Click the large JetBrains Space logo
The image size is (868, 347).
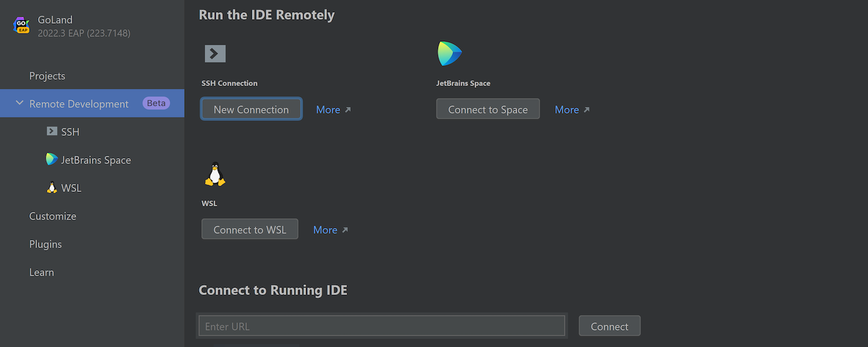click(x=450, y=54)
